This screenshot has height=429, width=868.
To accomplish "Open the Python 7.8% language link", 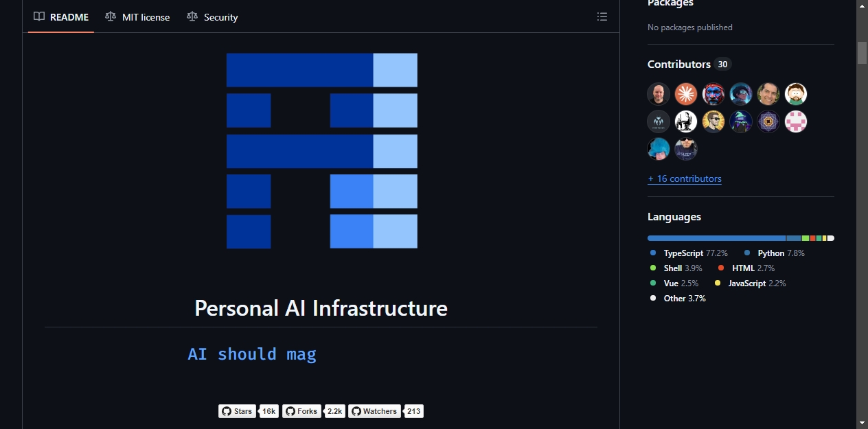I will [x=775, y=253].
